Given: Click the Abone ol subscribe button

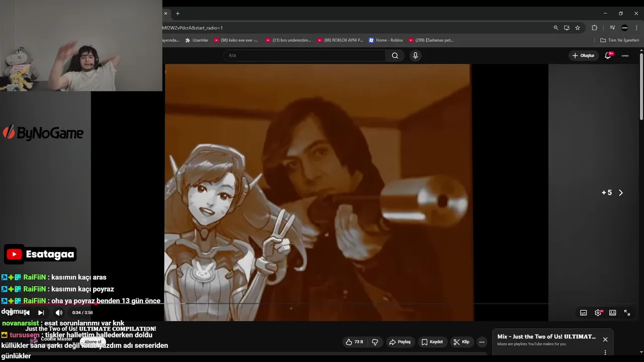Looking at the screenshot, I should pyautogui.click(x=93, y=342).
